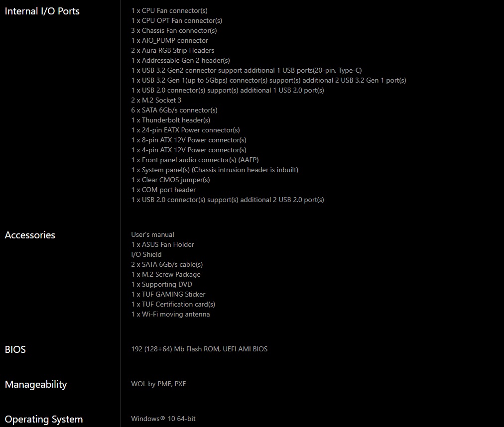Click the UEFI AMI BIOS Flash ROM text
The image size is (504, 427).
tap(199, 349)
